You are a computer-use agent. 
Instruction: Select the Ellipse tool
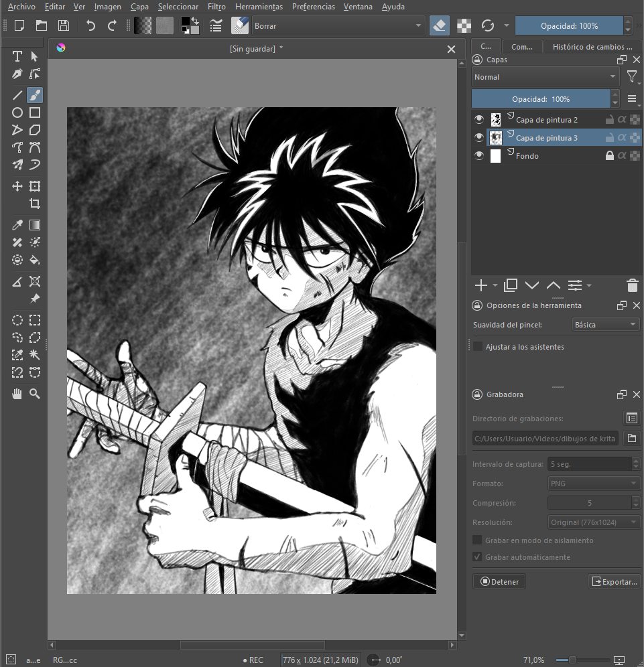click(x=17, y=113)
